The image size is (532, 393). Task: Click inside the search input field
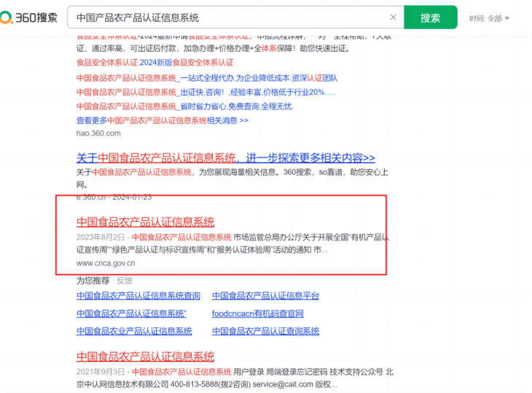226,17
